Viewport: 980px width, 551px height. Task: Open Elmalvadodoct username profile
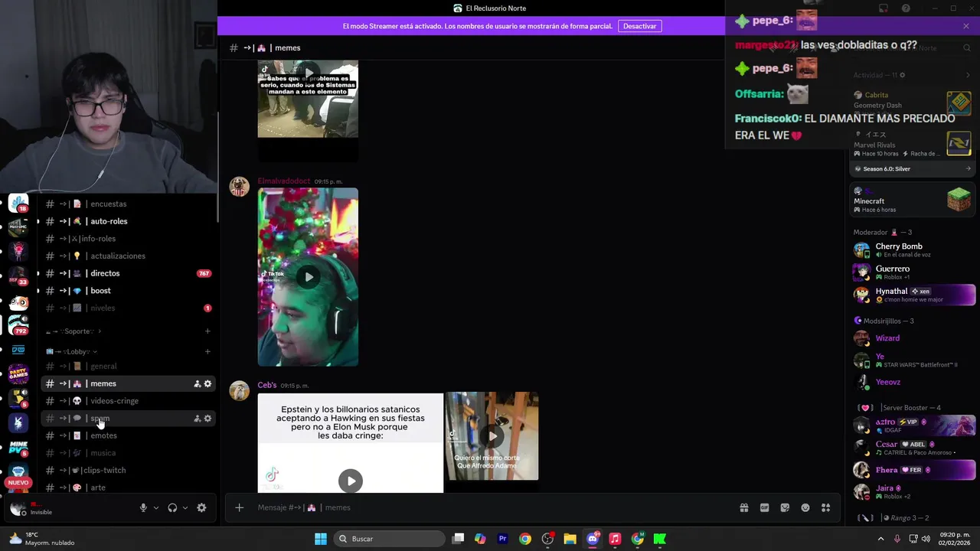click(x=283, y=181)
